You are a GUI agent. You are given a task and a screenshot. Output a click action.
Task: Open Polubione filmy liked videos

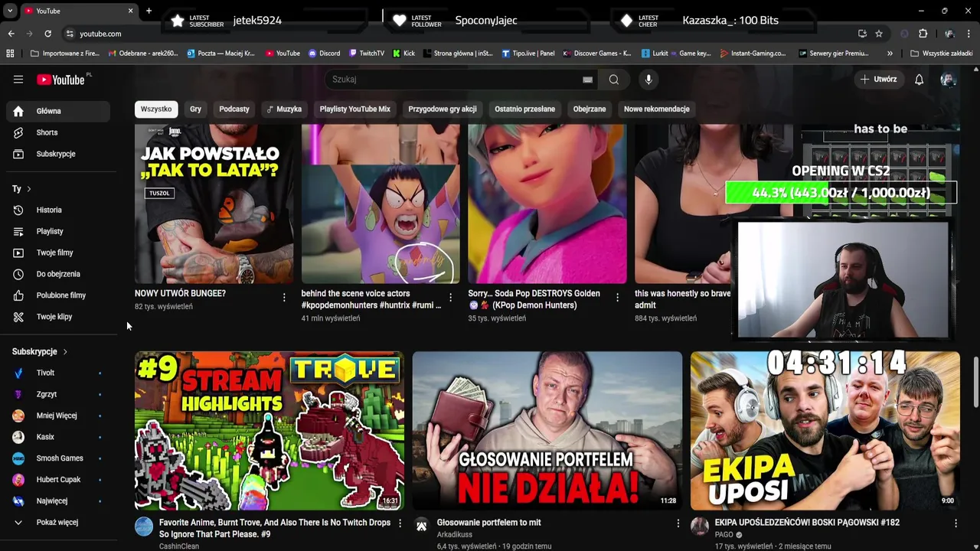58,295
